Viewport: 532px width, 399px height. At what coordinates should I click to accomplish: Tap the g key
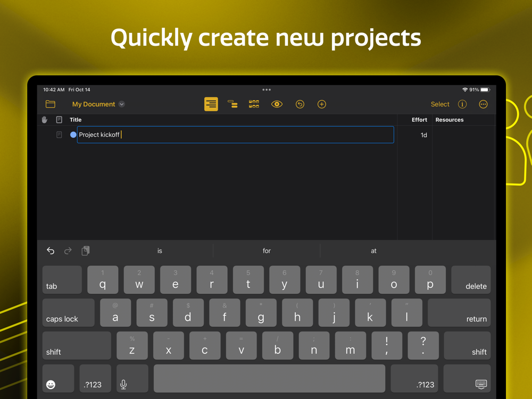pos(261,312)
